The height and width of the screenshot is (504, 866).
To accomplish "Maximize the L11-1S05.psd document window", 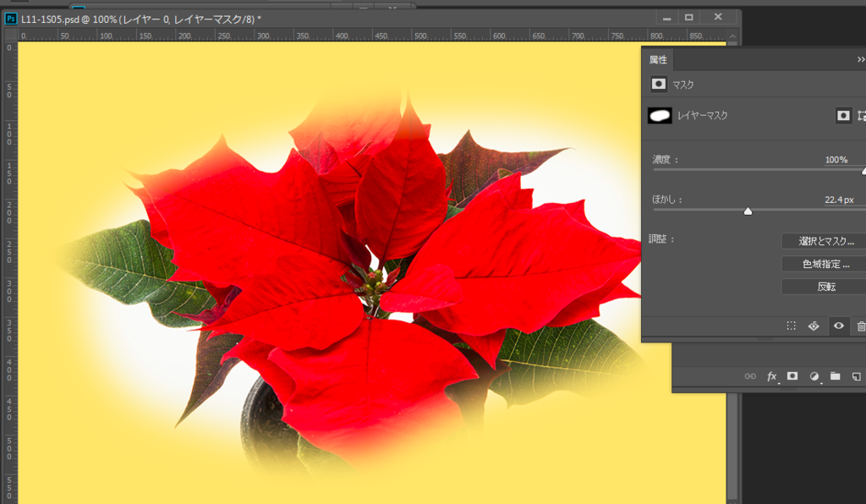I will pos(688,18).
